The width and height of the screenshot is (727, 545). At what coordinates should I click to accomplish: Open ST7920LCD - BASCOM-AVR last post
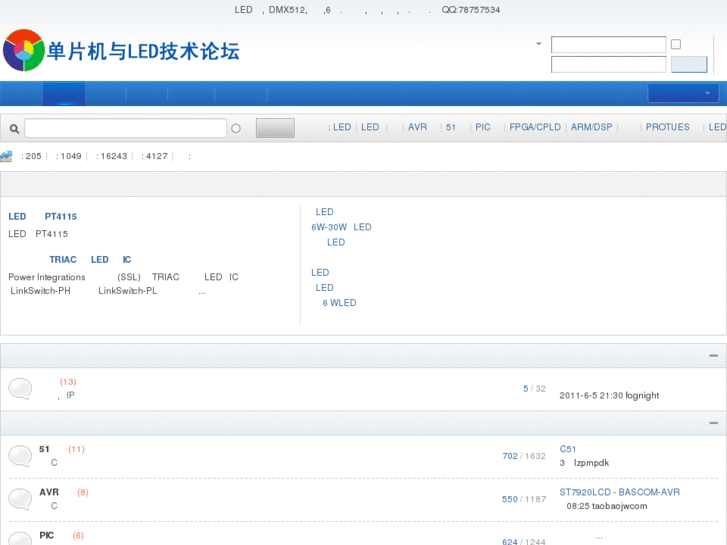click(619, 492)
